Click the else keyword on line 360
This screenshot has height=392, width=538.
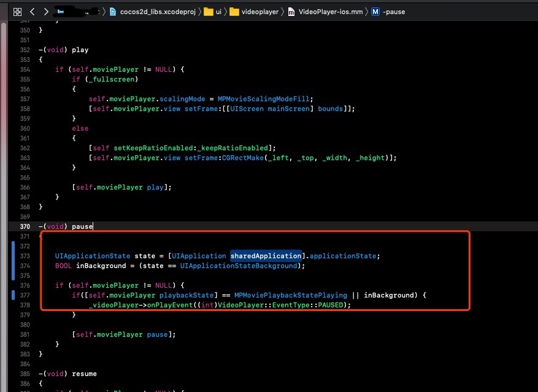[x=80, y=128]
